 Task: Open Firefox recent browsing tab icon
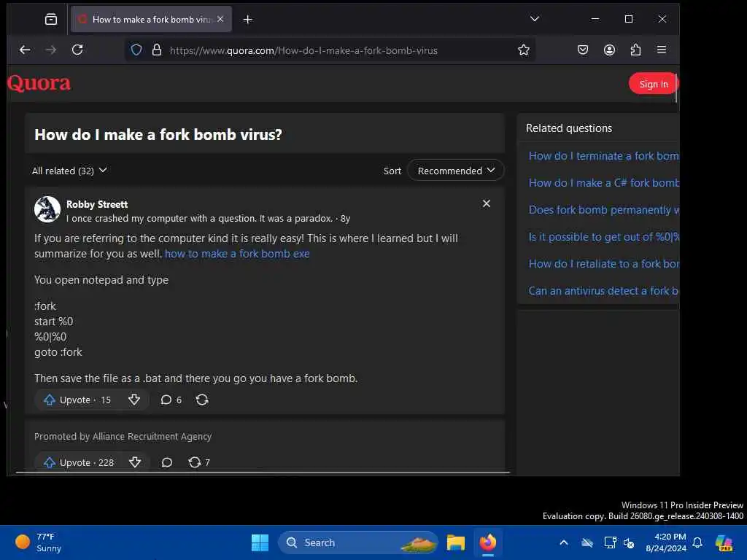tap(50, 19)
